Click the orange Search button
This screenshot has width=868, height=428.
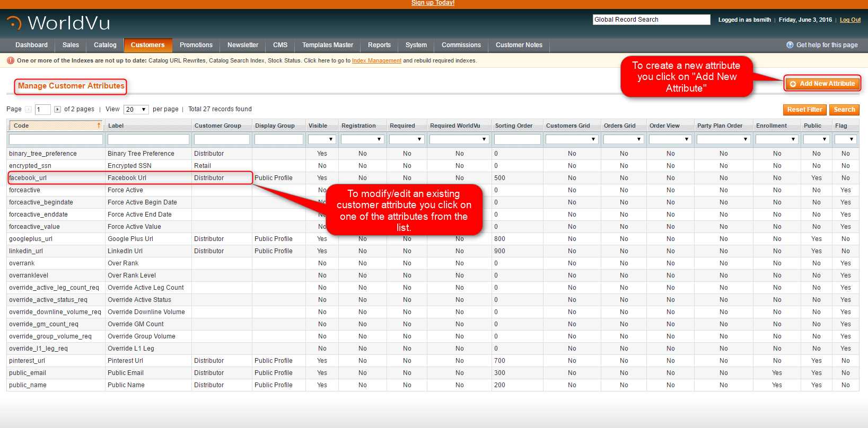[844, 110]
